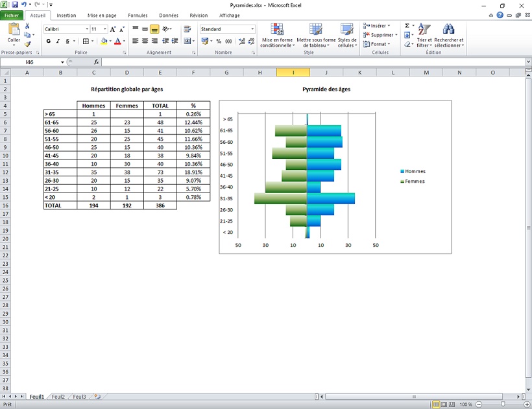Toggle italic formatting with the I button
The width and height of the screenshot is (532, 409).
pyautogui.click(x=58, y=41)
